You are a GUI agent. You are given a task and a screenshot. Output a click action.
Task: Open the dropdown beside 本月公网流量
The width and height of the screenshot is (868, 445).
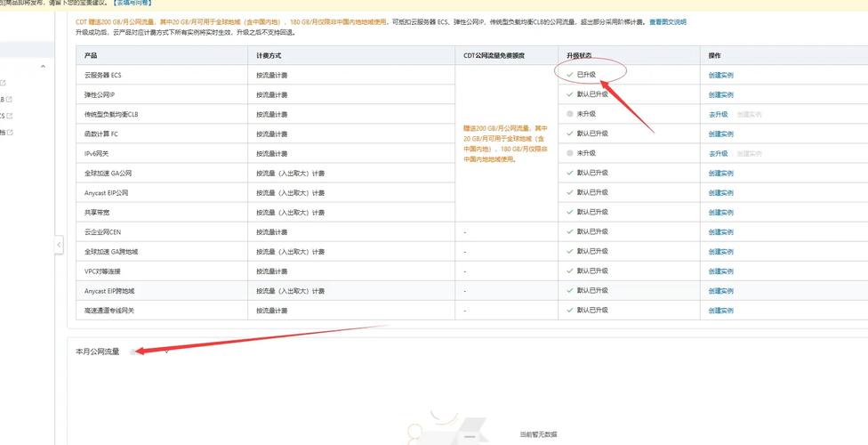166,352
